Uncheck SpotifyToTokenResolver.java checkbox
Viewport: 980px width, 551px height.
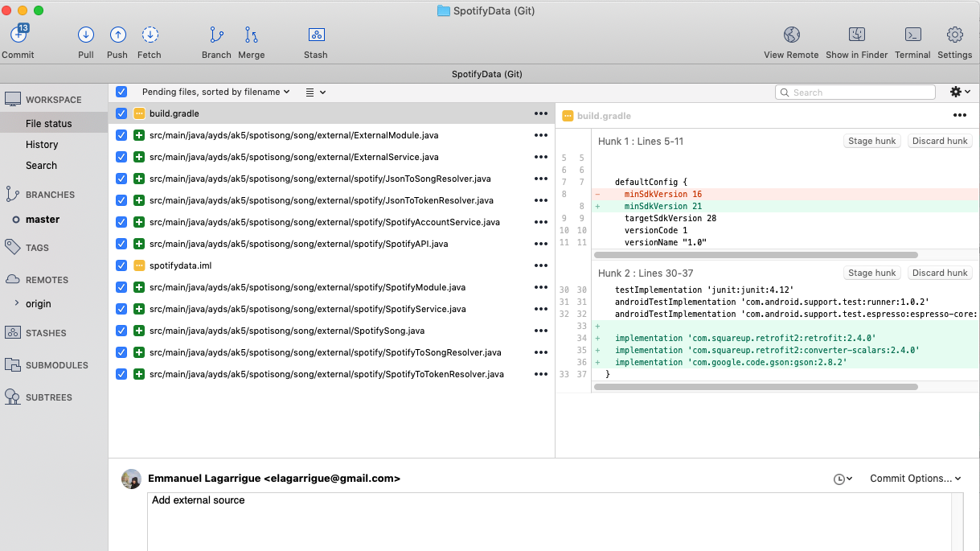coord(121,374)
